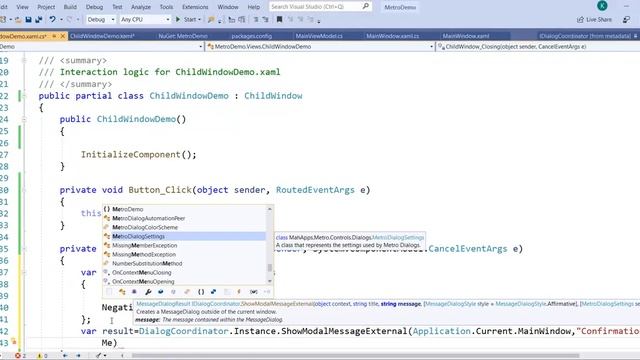640x360 pixels.
Task: Expand the Undo history dropdown arrow
Action: (x=61, y=19)
